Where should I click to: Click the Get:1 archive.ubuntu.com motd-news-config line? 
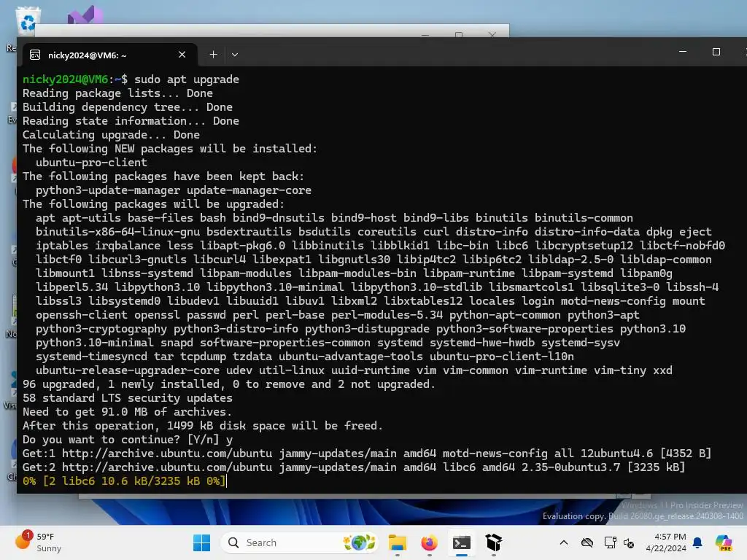pyautogui.click(x=367, y=454)
